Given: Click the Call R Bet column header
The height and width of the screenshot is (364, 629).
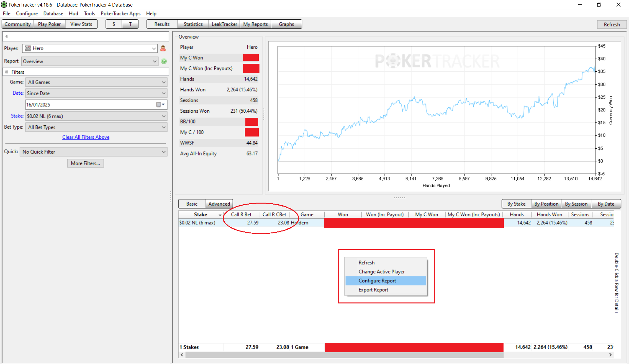Looking at the screenshot, I should 241,215.
